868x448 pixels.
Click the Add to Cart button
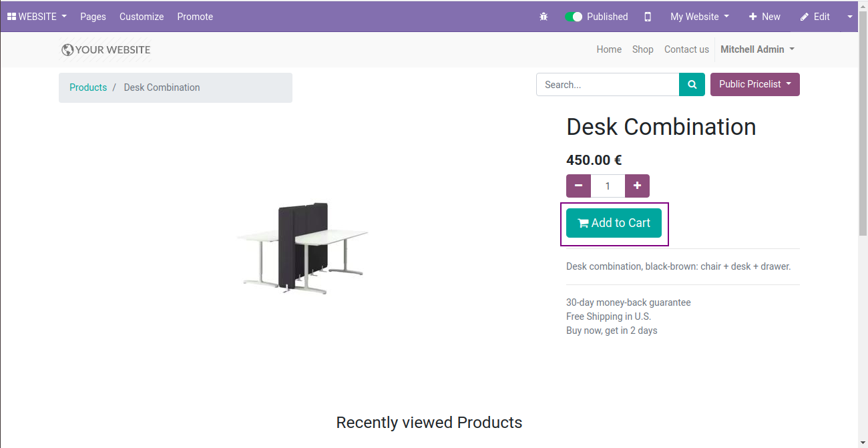(x=614, y=223)
